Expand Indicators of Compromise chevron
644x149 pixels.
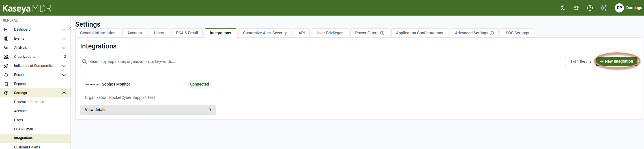(x=64, y=66)
